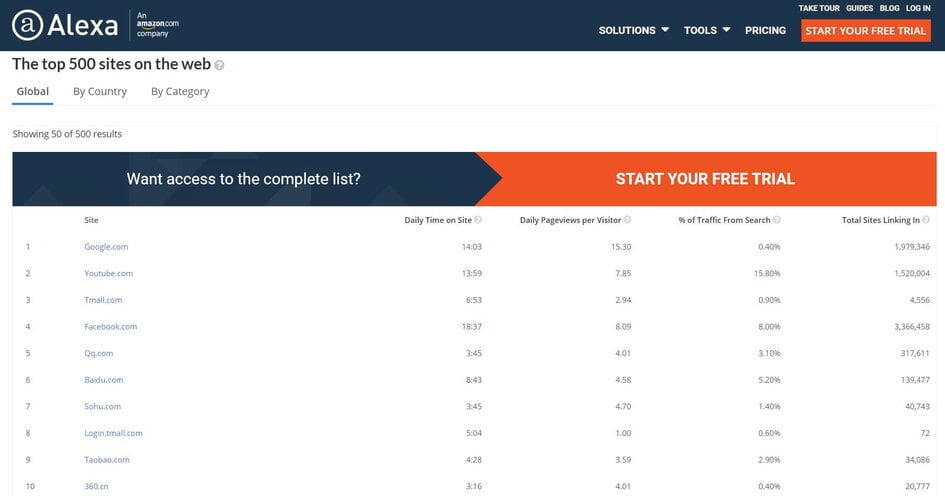Open the Baidu.com site link
945x496 pixels.
(104, 380)
